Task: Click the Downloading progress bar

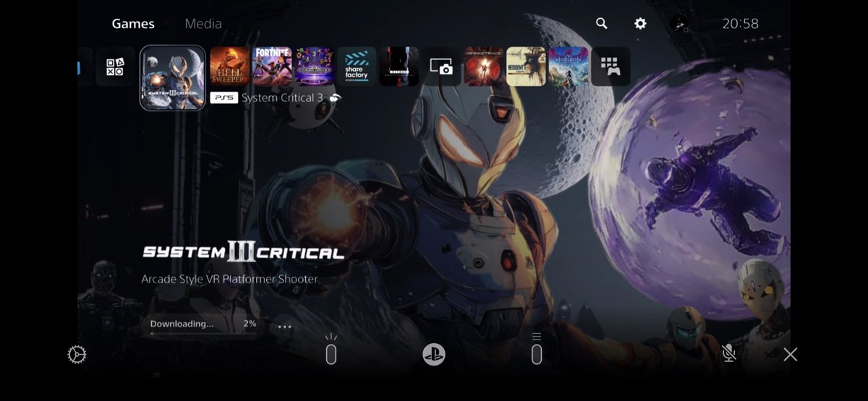Action: click(x=203, y=334)
